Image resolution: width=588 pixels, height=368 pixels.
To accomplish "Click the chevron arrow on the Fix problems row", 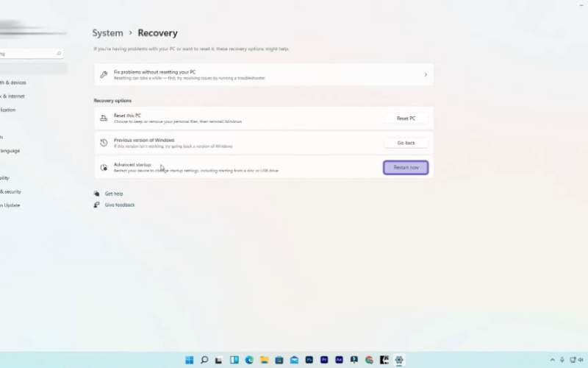I will coord(426,75).
